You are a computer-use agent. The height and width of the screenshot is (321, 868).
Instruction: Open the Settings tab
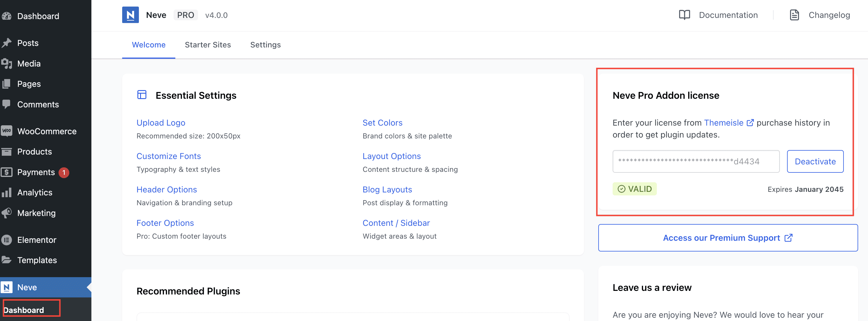(265, 45)
